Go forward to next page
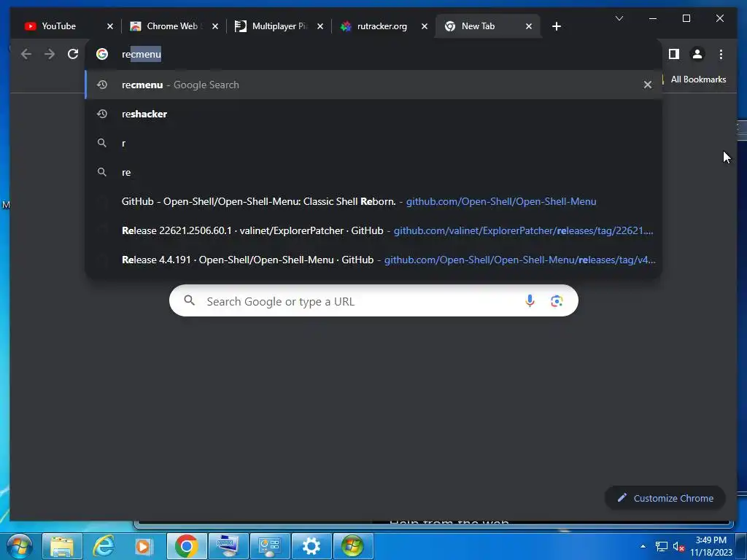 coord(50,54)
